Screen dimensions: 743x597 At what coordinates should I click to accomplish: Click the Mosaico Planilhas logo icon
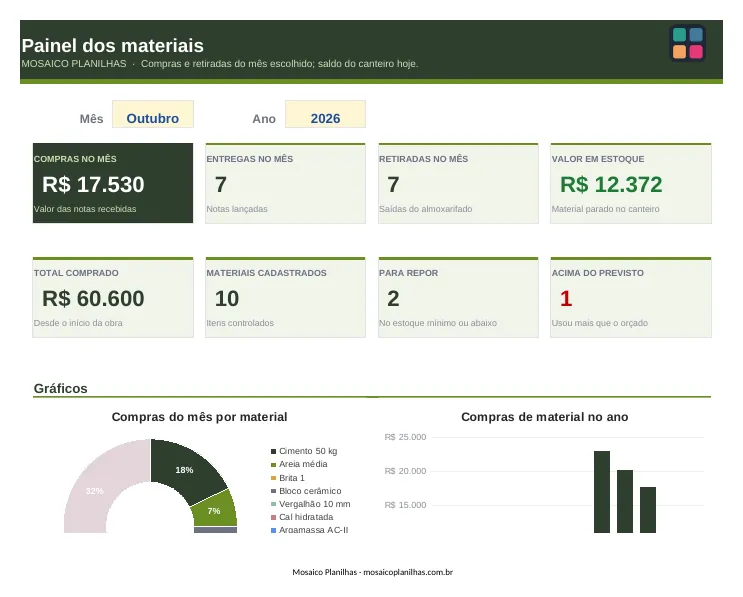click(x=688, y=43)
